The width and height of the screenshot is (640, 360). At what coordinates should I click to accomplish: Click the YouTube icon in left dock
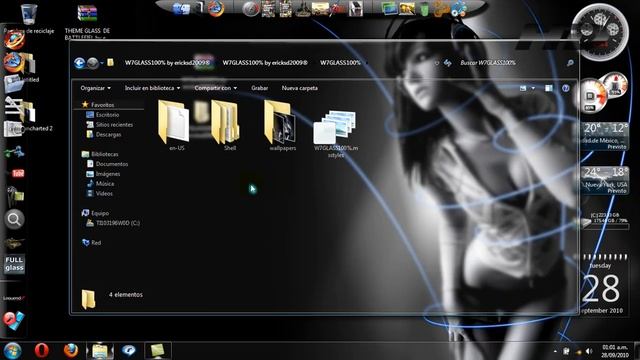click(x=17, y=173)
